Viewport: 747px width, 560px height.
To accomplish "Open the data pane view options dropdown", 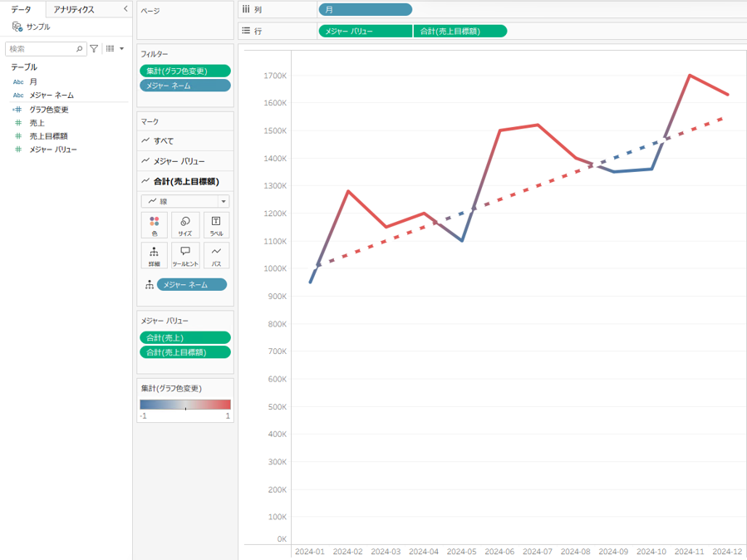I will (115, 49).
